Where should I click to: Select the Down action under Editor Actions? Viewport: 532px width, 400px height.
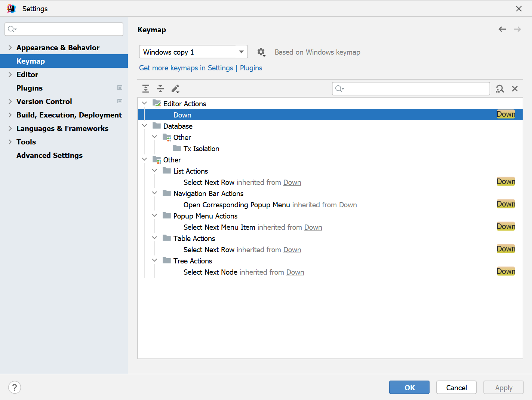(x=330, y=114)
